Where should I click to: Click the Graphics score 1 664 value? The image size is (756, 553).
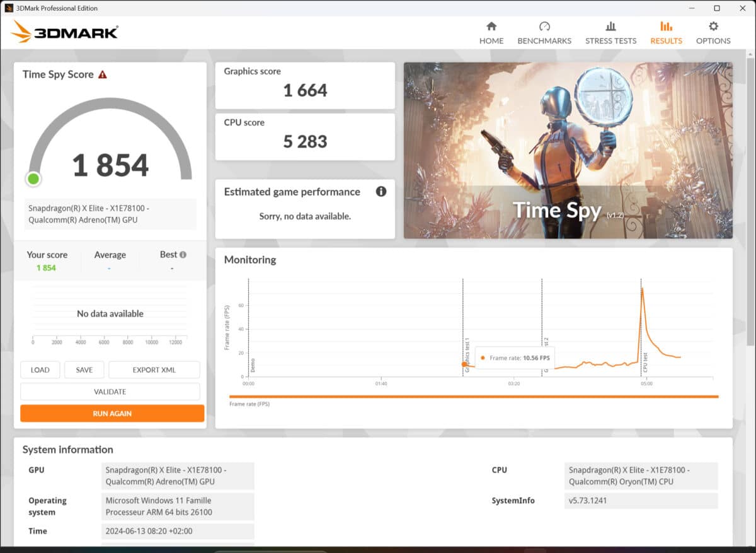[x=305, y=90]
